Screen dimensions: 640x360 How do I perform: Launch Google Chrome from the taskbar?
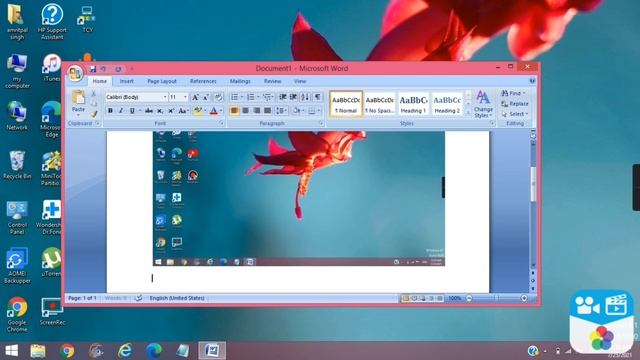point(67,351)
